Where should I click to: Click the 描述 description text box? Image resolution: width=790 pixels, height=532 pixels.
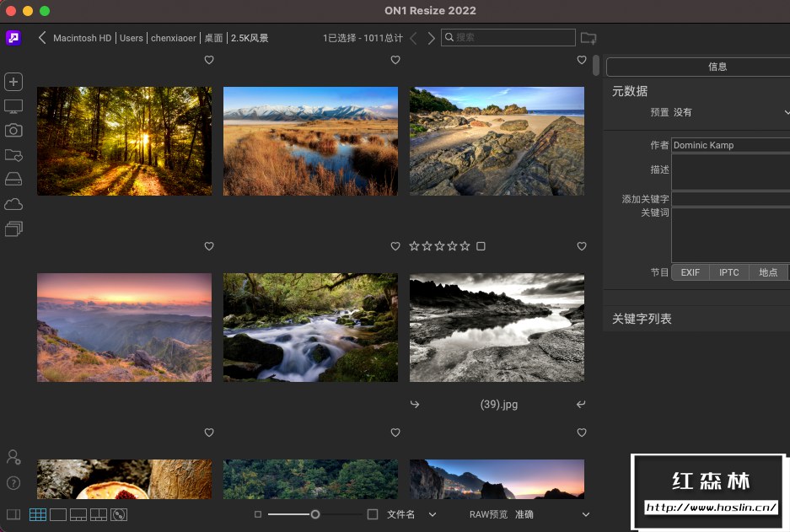click(x=730, y=172)
